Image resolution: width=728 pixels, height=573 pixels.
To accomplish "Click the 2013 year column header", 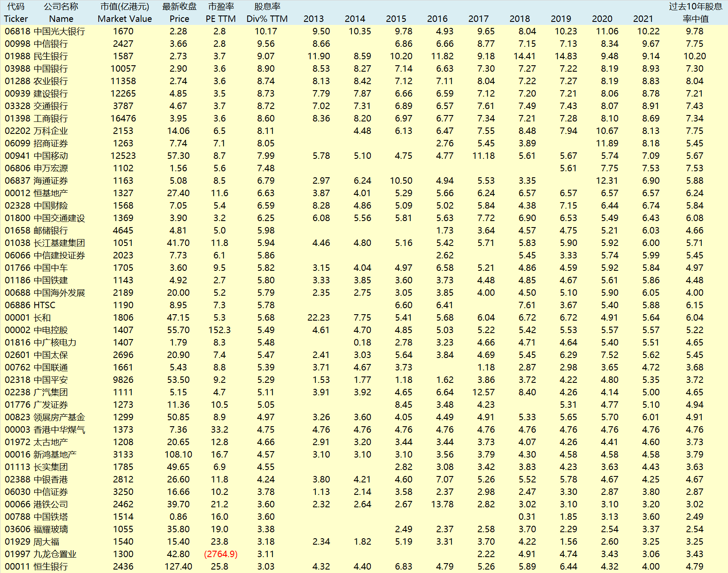I will (313, 19).
